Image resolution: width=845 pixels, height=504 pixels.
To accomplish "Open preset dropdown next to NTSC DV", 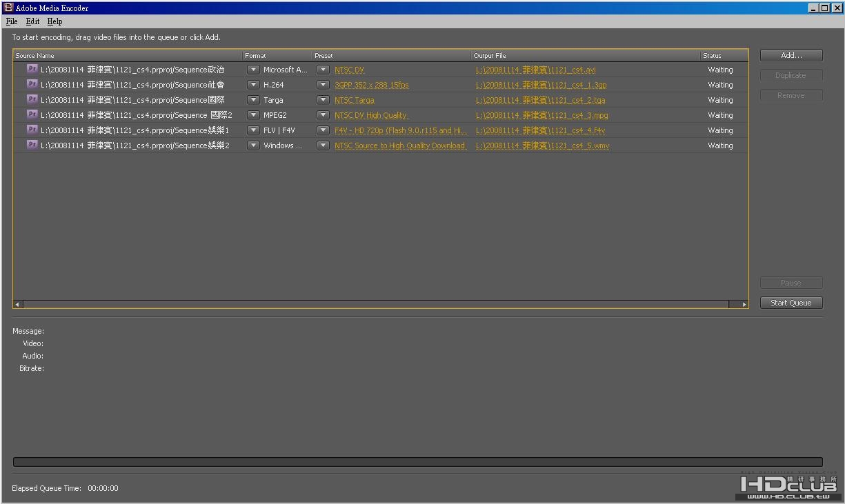I will (x=323, y=70).
